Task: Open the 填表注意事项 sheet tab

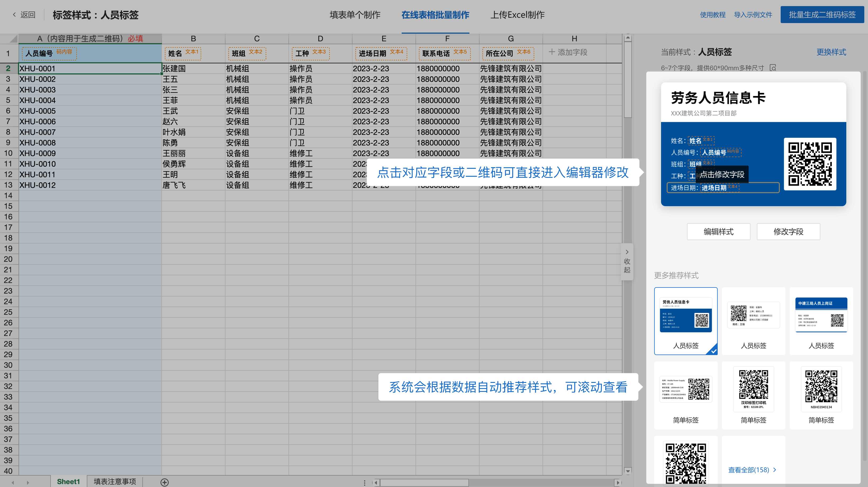Action: (115, 482)
